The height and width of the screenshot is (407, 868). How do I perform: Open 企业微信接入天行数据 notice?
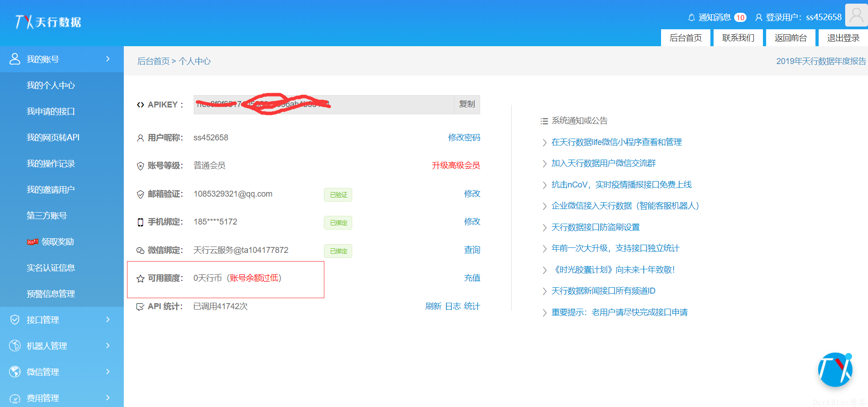tap(625, 206)
